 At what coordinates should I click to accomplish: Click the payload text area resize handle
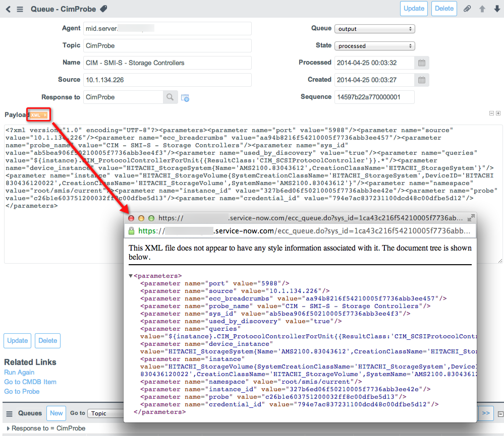coord(500,261)
